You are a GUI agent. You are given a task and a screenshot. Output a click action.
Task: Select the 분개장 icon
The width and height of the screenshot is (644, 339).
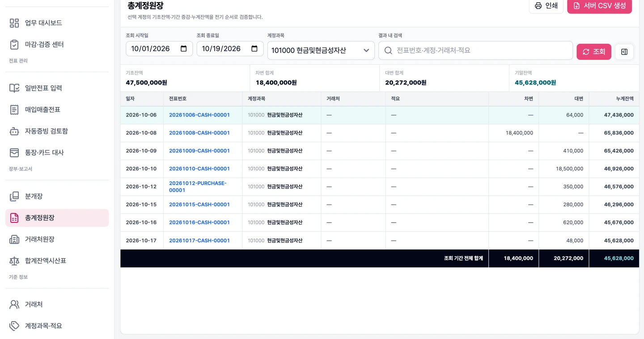click(14, 196)
